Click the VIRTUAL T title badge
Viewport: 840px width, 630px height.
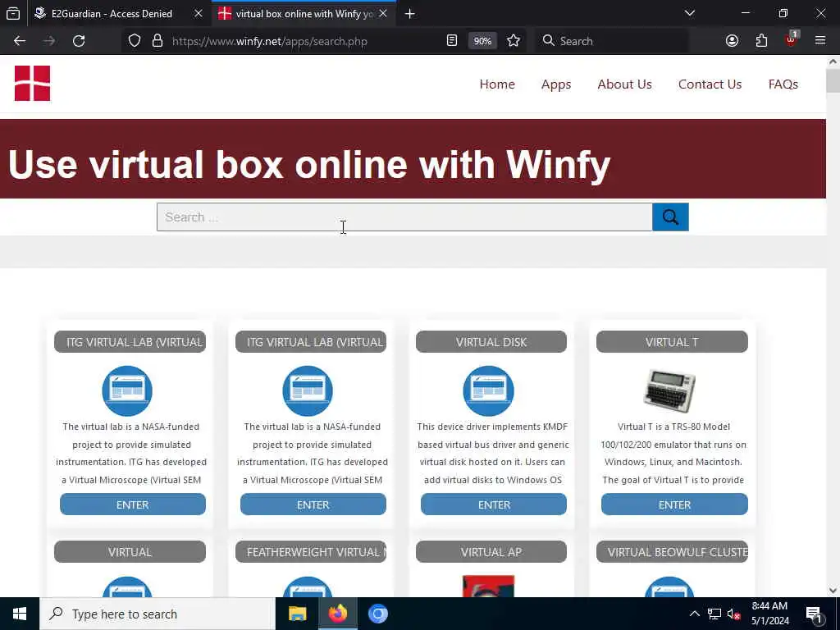coord(672,342)
